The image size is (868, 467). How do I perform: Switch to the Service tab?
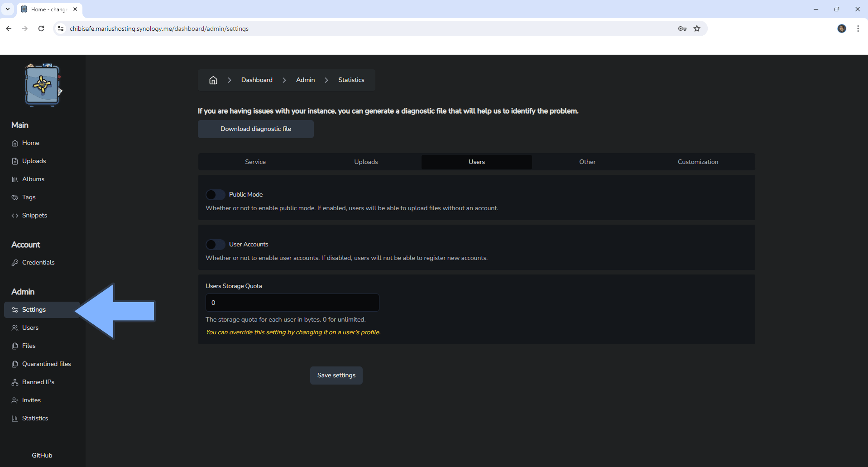click(x=255, y=162)
